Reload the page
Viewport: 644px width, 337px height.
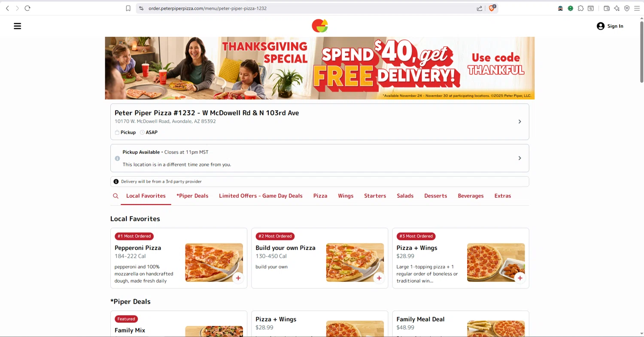[27, 8]
